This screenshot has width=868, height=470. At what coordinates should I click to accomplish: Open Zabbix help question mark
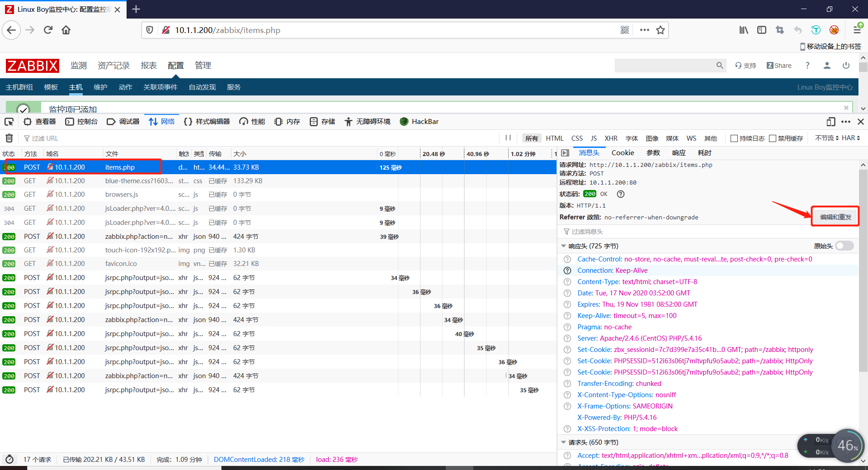(x=807, y=66)
